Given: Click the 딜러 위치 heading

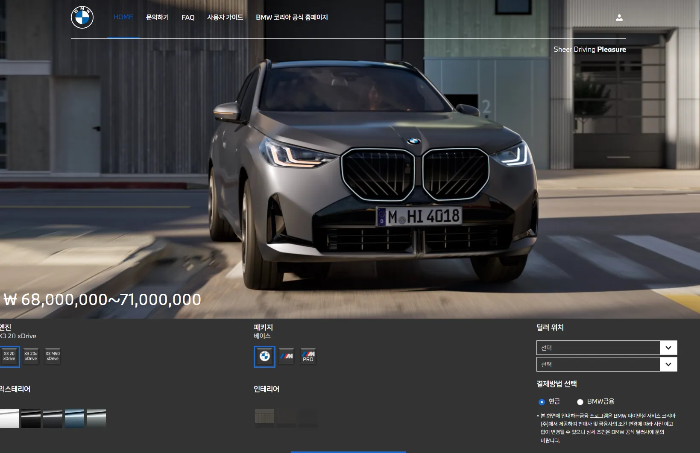Looking at the screenshot, I should 550,327.
